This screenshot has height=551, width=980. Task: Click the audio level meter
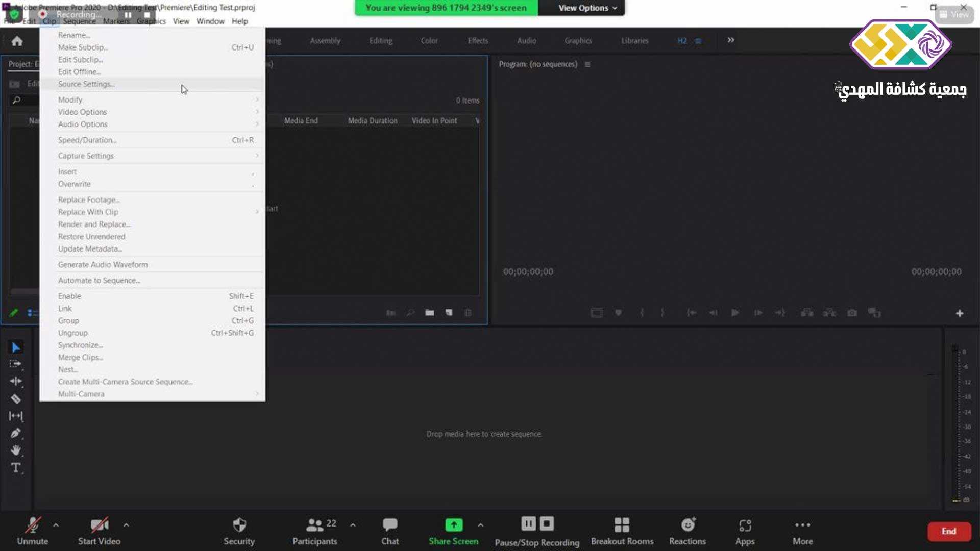click(955, 423)
